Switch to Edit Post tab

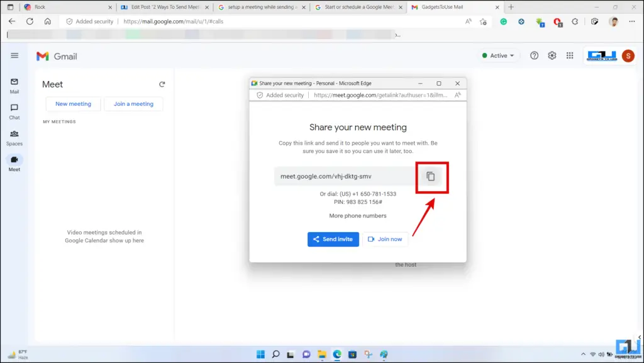(x=164, y=7)
